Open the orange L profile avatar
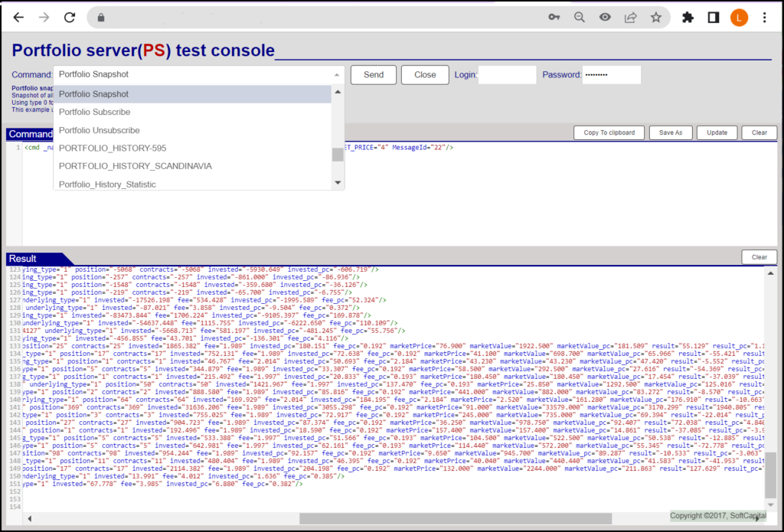 [x=739, y=18]
